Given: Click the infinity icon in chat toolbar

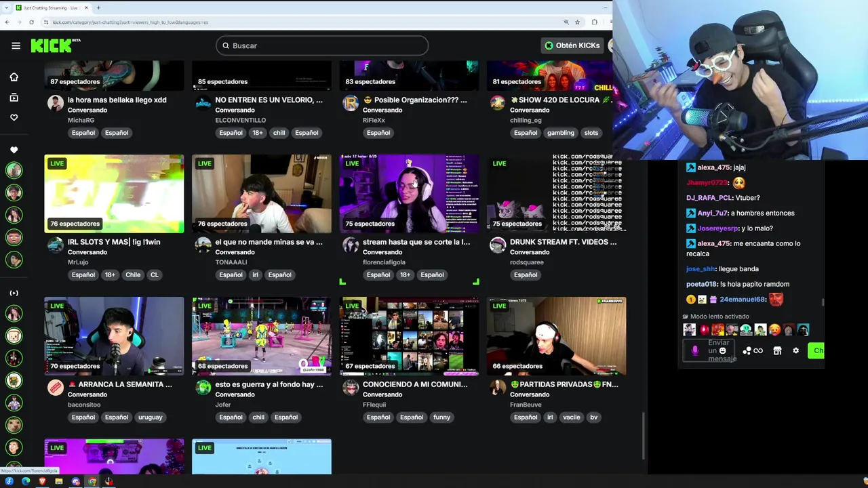Looking at the screenshot, I should pos(758,350).
